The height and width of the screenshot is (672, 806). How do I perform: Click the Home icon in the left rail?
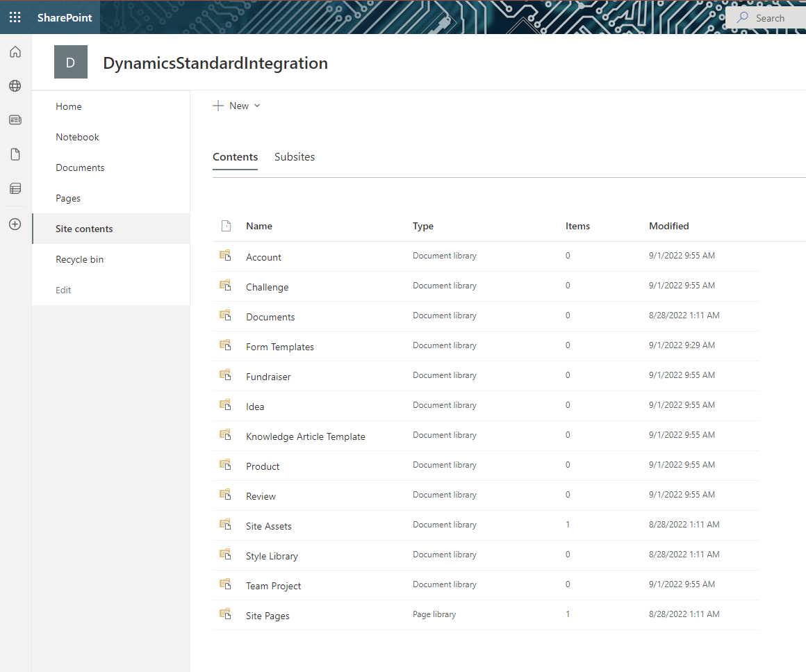[x=15, y=51]
